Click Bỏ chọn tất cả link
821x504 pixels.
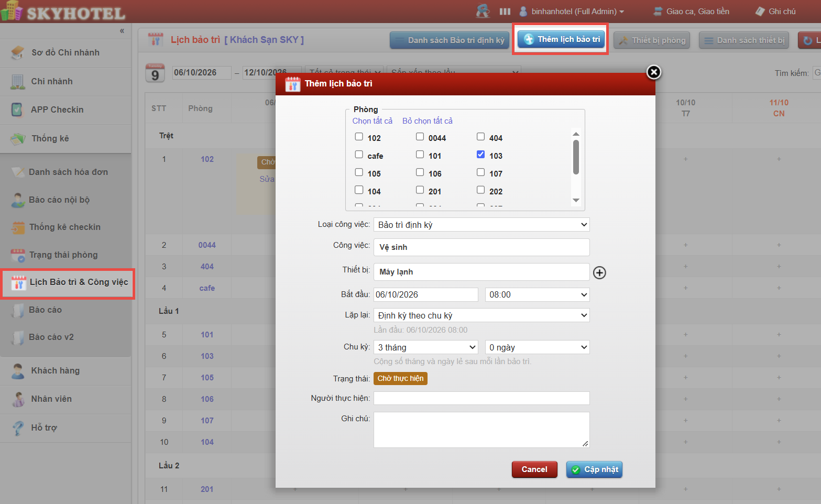428,121
